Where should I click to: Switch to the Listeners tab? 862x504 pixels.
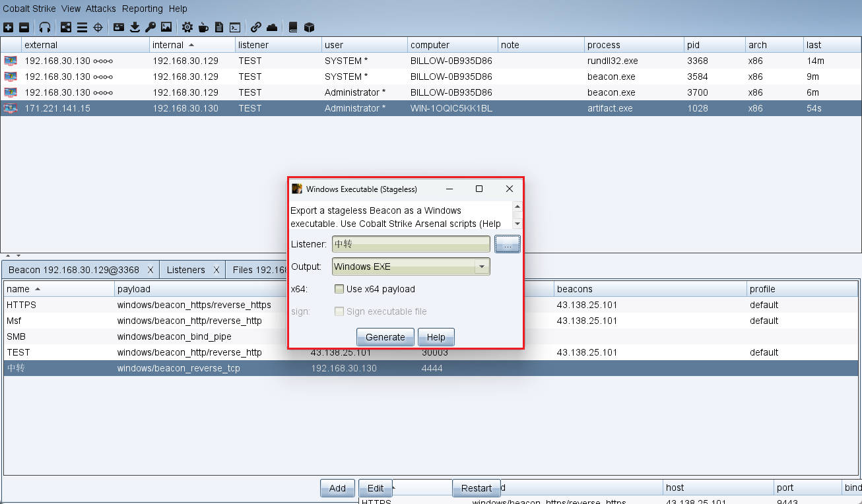[185, 270]
